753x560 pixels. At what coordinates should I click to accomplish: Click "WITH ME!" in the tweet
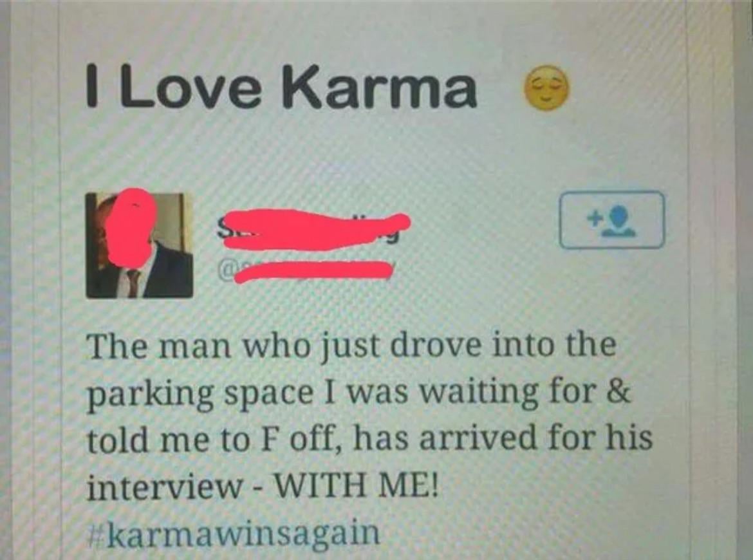click(x=356, y=487)
